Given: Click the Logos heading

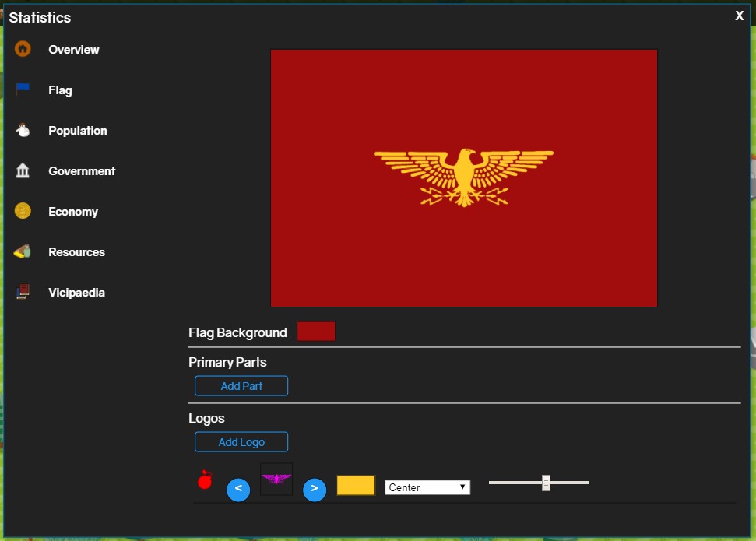Looking at the screenshot, I should [x=206, y=419].
